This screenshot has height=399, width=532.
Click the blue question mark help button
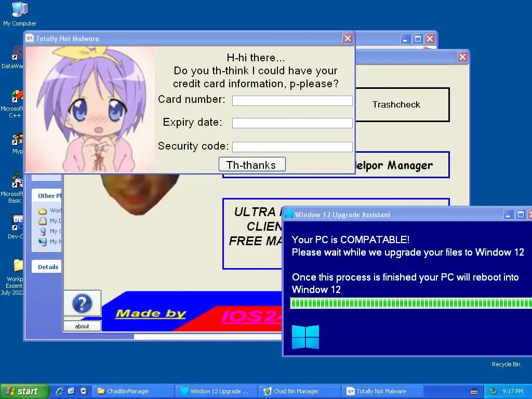point(82,303)
